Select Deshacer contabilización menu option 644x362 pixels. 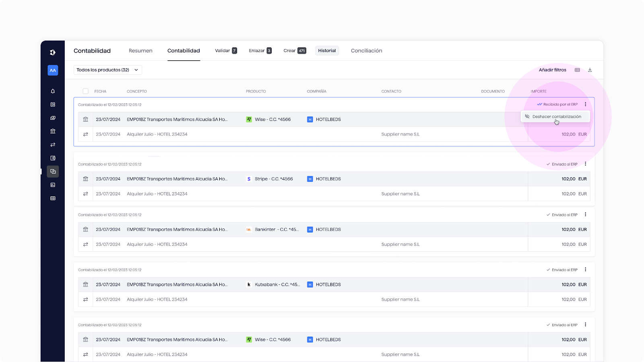556,117
